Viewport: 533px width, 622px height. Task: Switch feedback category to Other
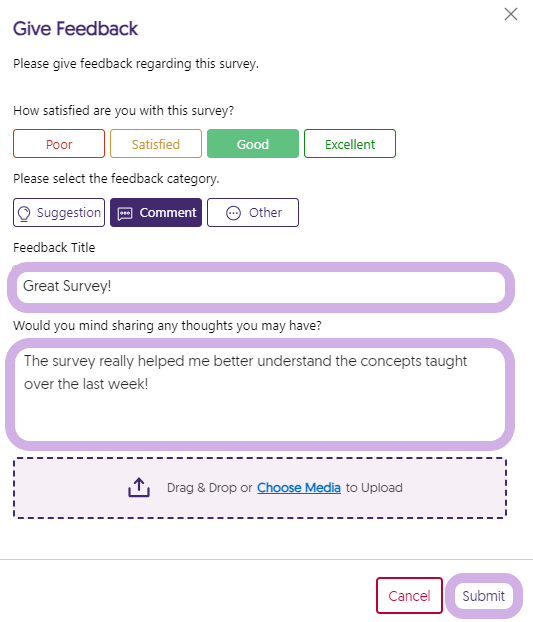(x=253, y=213)
